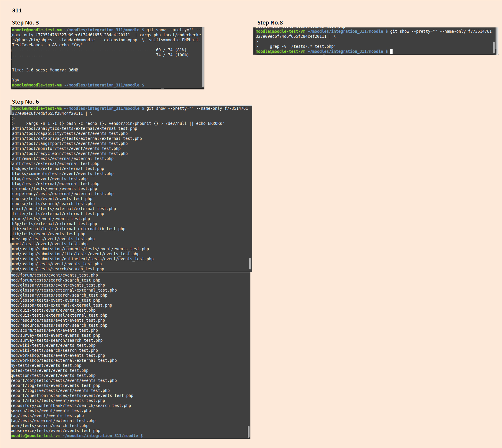Select mod/resource/tests/search/search_test.php
The image size is (502, 448).
(59, 326)
